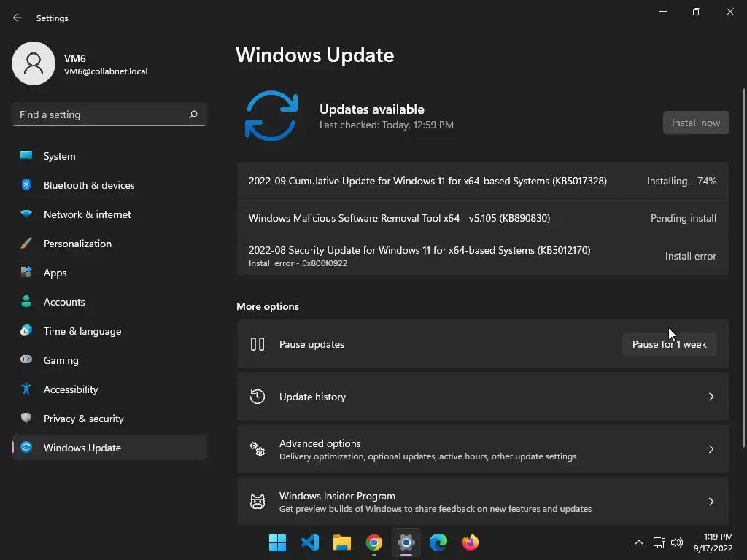The image size is (747, 560).
Task: Click Install error - 0x800f0922 text
Action: 298,263
